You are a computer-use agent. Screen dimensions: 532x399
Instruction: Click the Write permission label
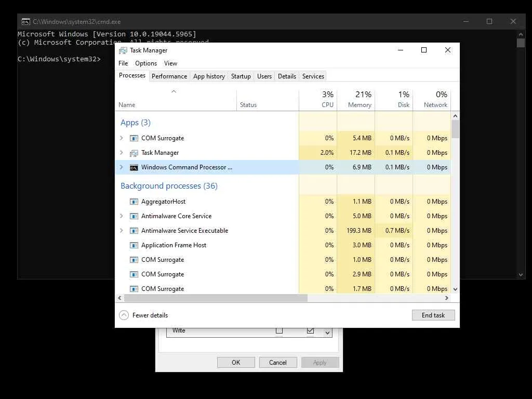(179, 331)
